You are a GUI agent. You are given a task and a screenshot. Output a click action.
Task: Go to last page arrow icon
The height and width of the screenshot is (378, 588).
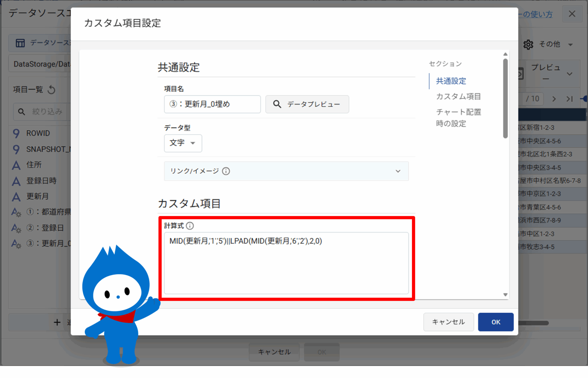click(569, 99)
